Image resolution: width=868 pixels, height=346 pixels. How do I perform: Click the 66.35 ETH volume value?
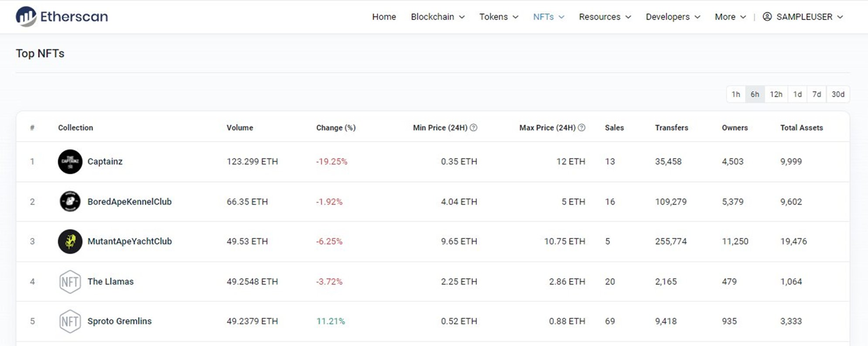tap(247, 202)
